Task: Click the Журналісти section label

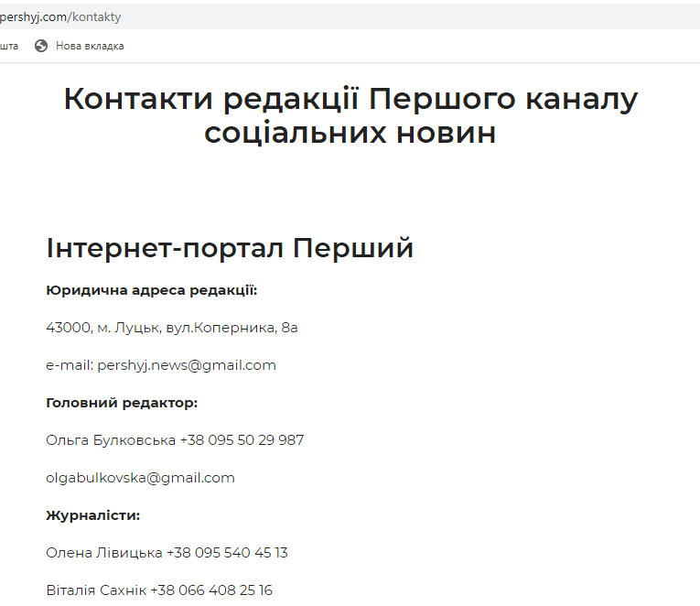Action: pos(92,515)
